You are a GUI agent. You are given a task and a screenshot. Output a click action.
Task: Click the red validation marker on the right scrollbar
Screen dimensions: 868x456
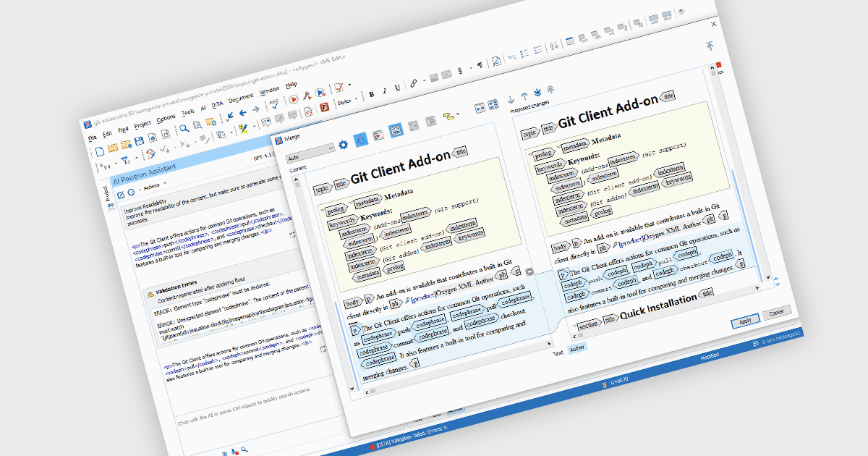718,65
